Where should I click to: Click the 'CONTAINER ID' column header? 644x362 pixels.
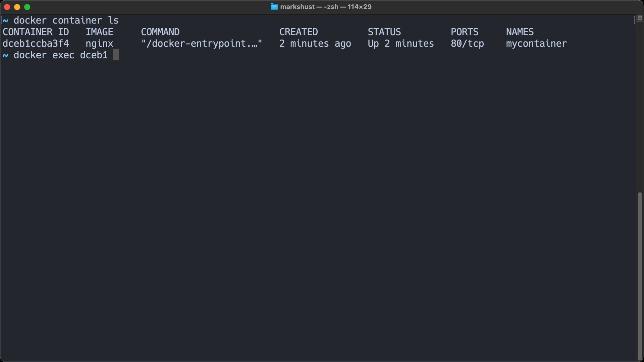(36, 32)
